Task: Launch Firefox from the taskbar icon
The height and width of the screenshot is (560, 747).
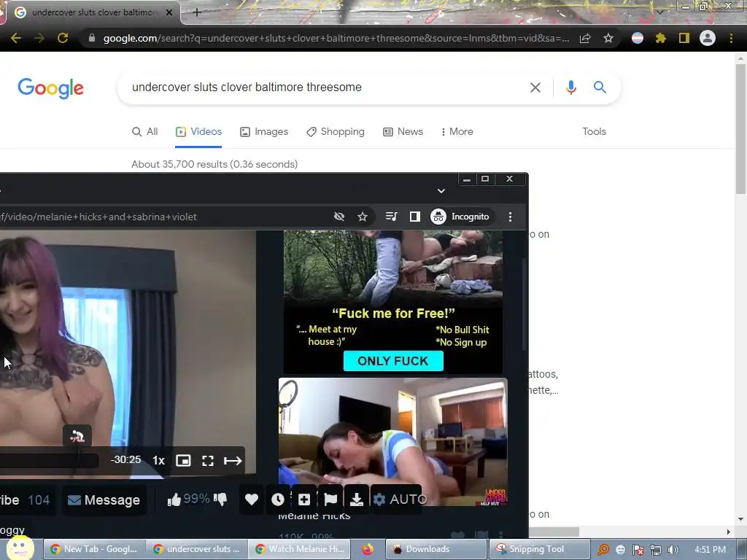Action: [368, 549]
